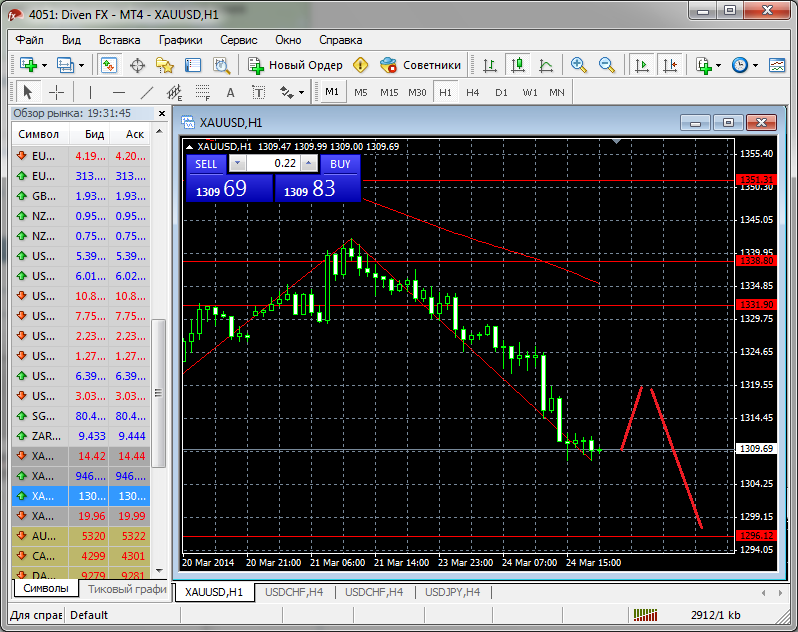The height and width of the screenshot is (632, 798).
Task: Switch to M1 timeframe
Action: pyautogui.click(x=332, y=92)
